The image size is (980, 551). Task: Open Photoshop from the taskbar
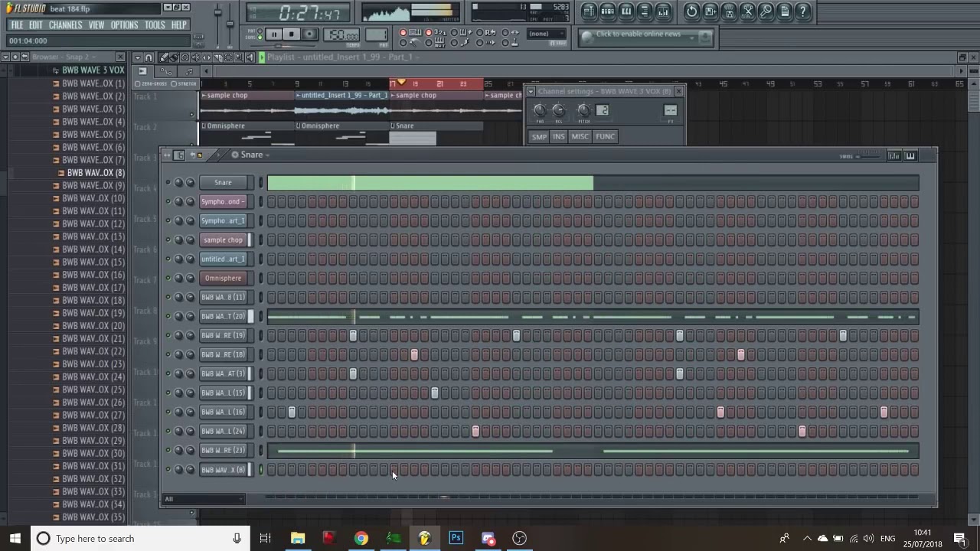tap(456, 538)
